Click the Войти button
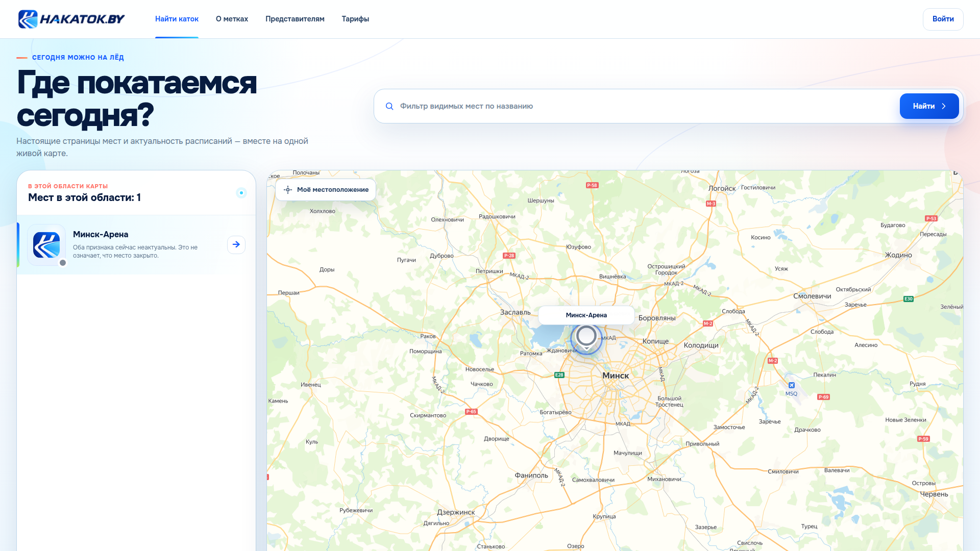Screen dimensions: 980x551 click(x=943, y=19)
